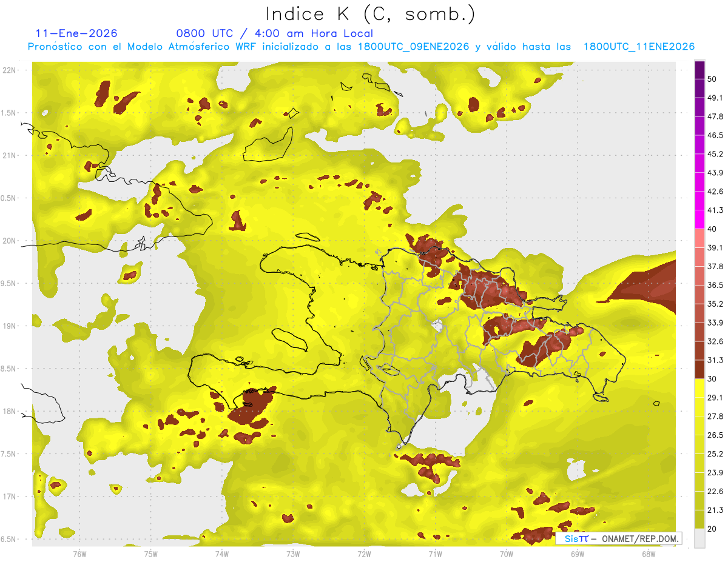
Task: Click the 20N latitude label
Action: coord(10,241)
